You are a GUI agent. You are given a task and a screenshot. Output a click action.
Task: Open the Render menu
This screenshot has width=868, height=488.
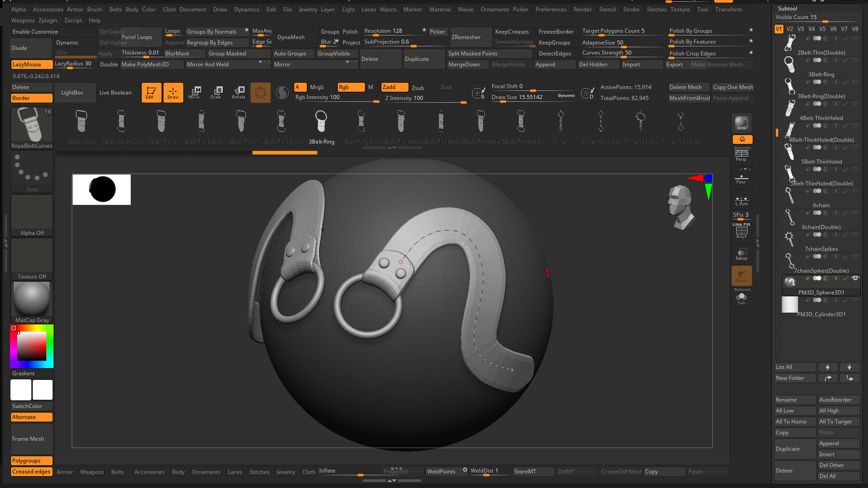(x=583, y=9)
